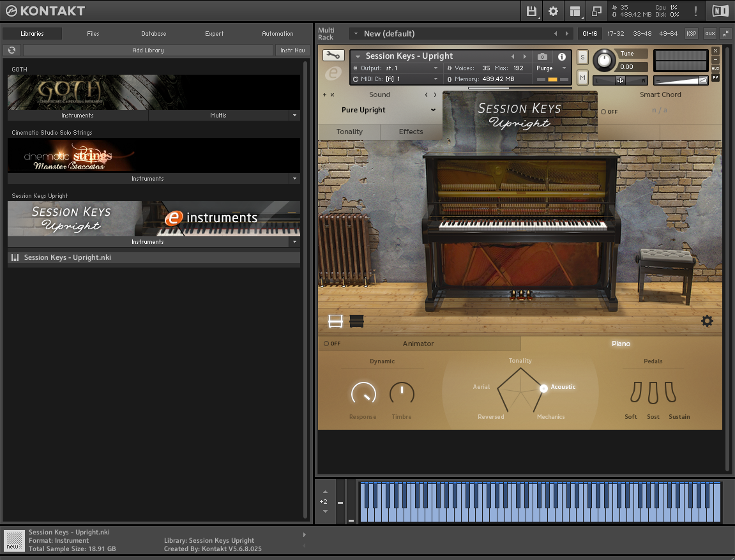735x560 pixels.
Task: Click the Tune knob
Action: tap(603, 60)
